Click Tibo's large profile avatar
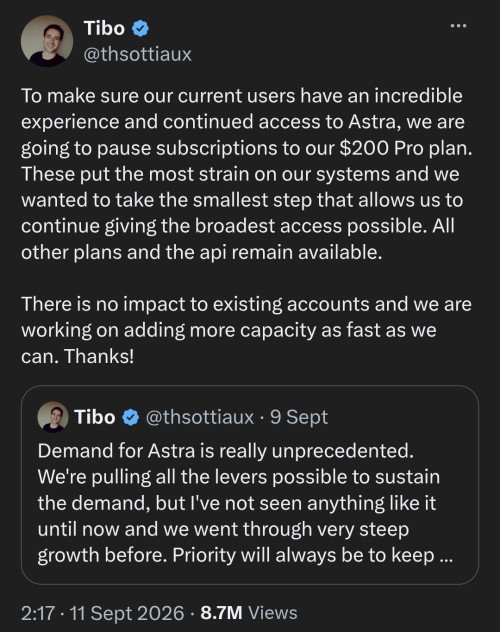The width and height of the screenshot is (500, 632). 47,41
